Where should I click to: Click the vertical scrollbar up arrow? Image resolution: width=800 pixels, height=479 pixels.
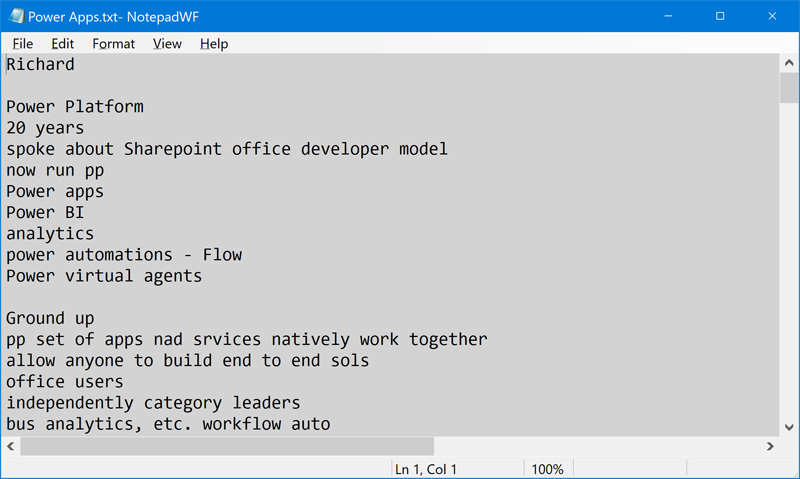click(788, 63)
